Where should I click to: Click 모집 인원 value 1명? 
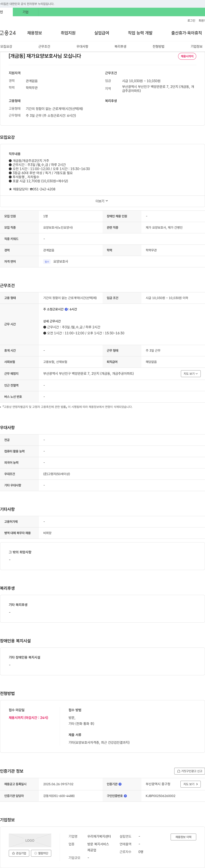pos(45,216)
